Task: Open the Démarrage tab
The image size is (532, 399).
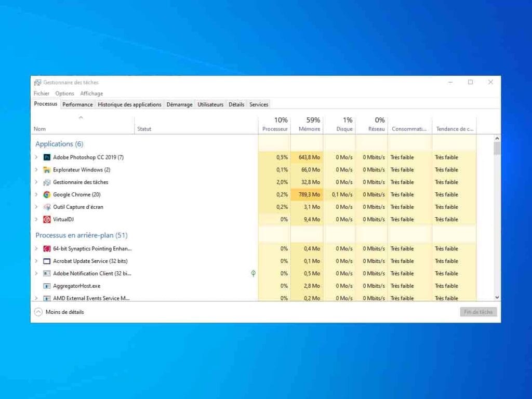Action: coord(179,104)
